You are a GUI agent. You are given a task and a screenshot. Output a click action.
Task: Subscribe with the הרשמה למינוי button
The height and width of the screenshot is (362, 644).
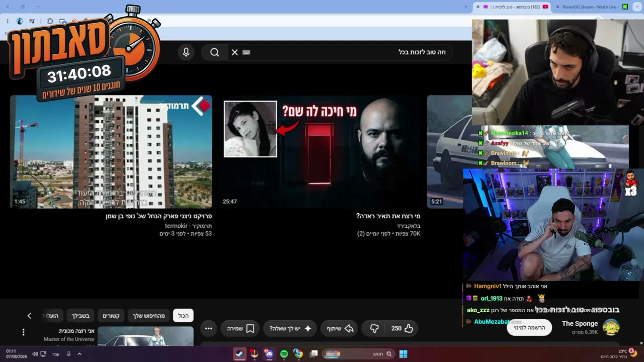[x=529, y=328]
